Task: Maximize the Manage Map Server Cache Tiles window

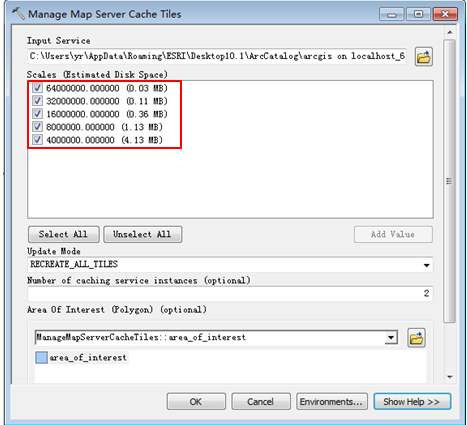Action: 418,14
